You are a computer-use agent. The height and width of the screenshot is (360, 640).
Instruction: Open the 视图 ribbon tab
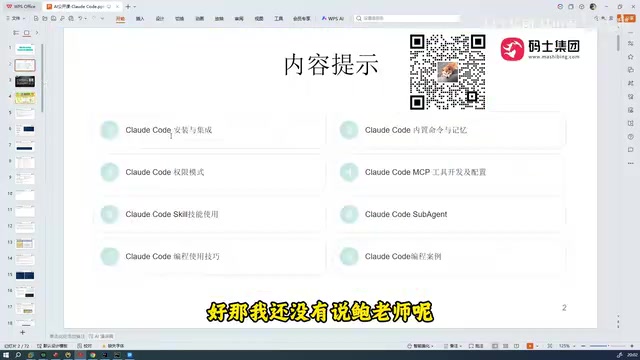[259, 19]
